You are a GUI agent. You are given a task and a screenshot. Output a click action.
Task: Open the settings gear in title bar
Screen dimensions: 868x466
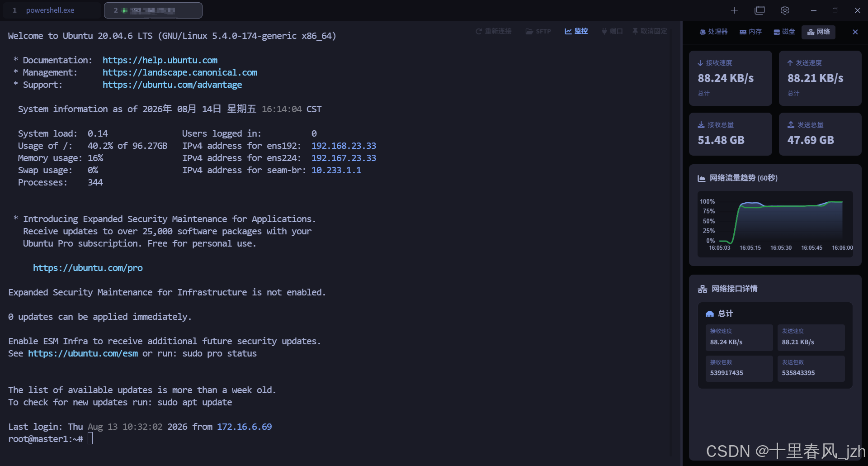pyautogui.click(x=785, y=10)
